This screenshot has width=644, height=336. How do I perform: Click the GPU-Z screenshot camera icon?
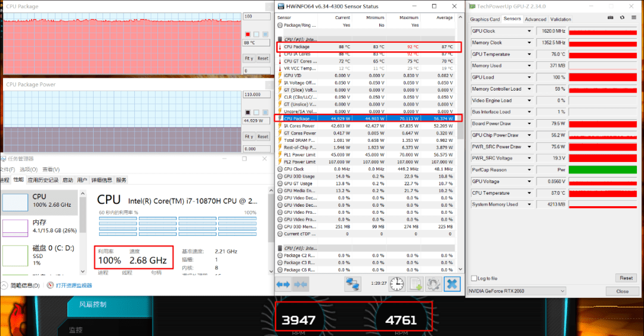coord(611,18)
